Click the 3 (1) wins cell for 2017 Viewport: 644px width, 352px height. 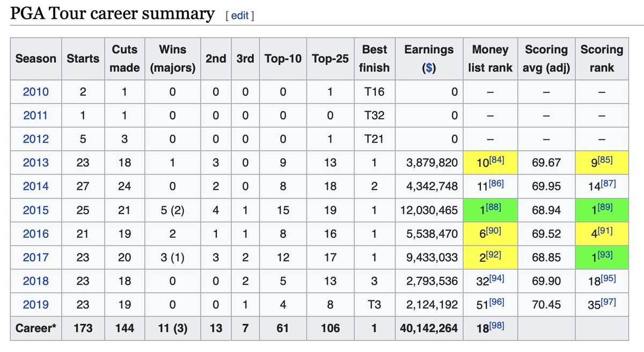click(173, 257)
